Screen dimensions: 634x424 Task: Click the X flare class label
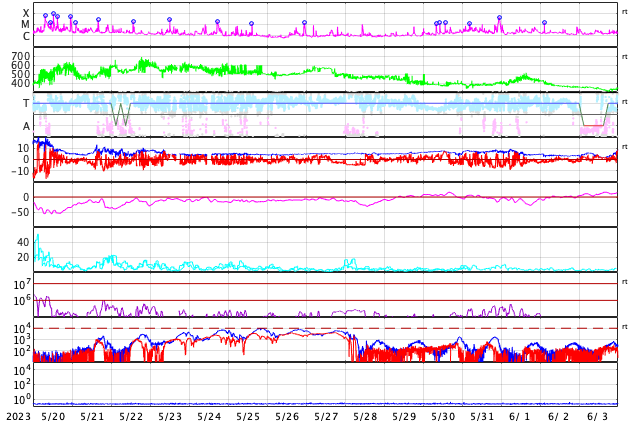point(26,13)
